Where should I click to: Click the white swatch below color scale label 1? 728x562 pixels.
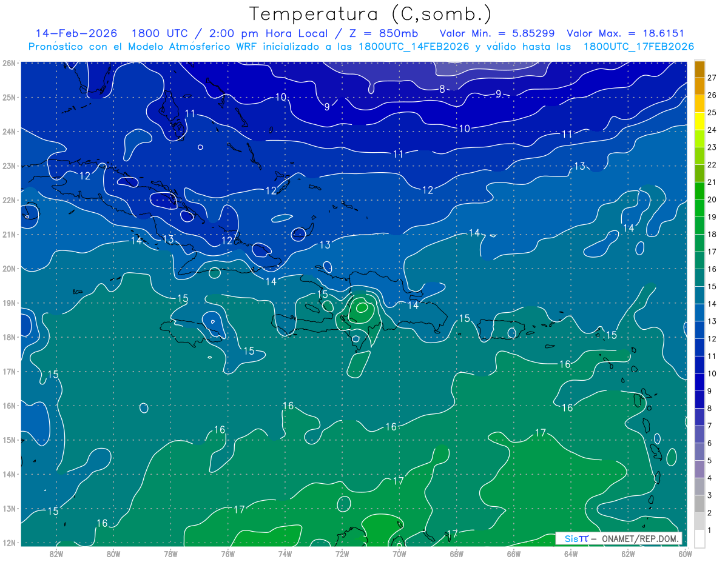point(699,538)
